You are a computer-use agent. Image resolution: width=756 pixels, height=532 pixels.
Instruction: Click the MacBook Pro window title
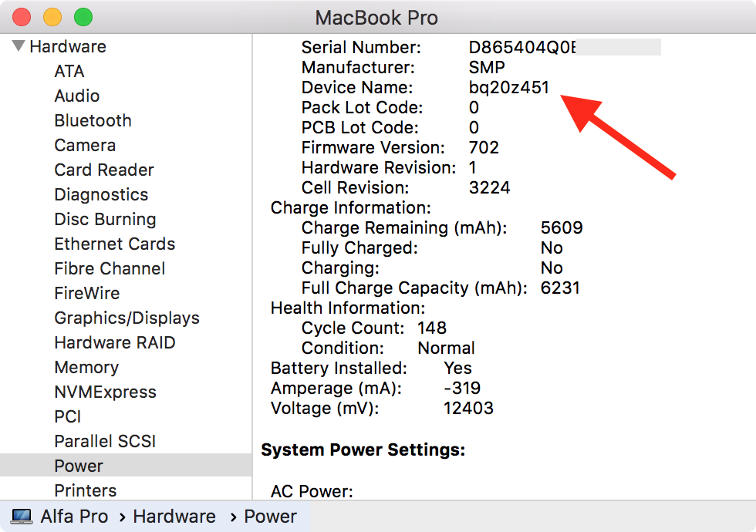376,18
